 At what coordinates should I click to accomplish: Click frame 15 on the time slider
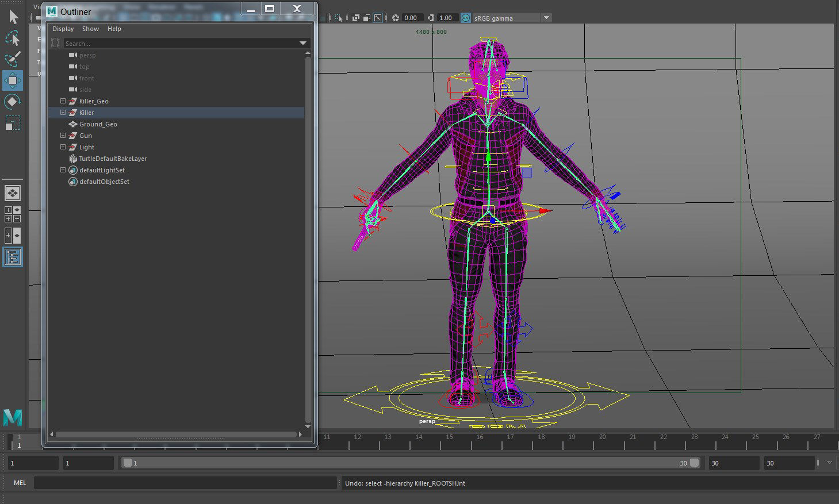tap(449, 438)
